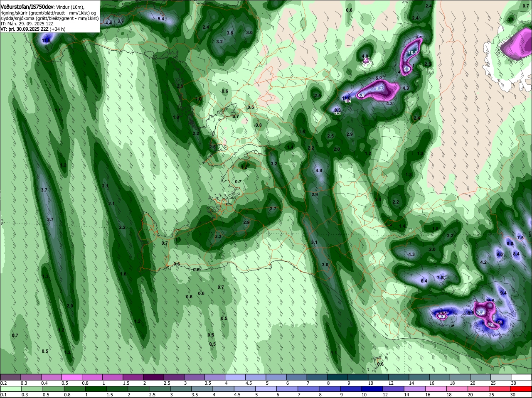532x398 pixels.
Task: Click the bright red 30 swatch in the rain scale
Action: [521, 389]
